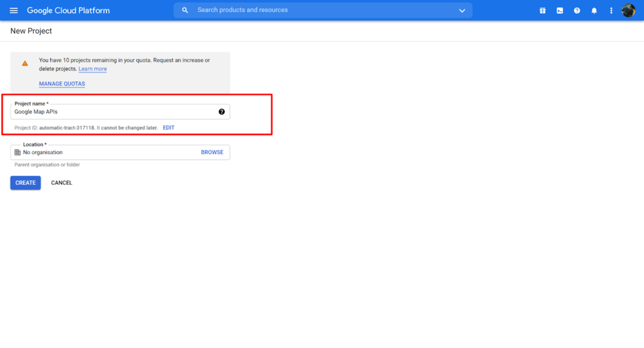Create the new project
This screenshot has width=644, height=348.
(x=25, y=183)
